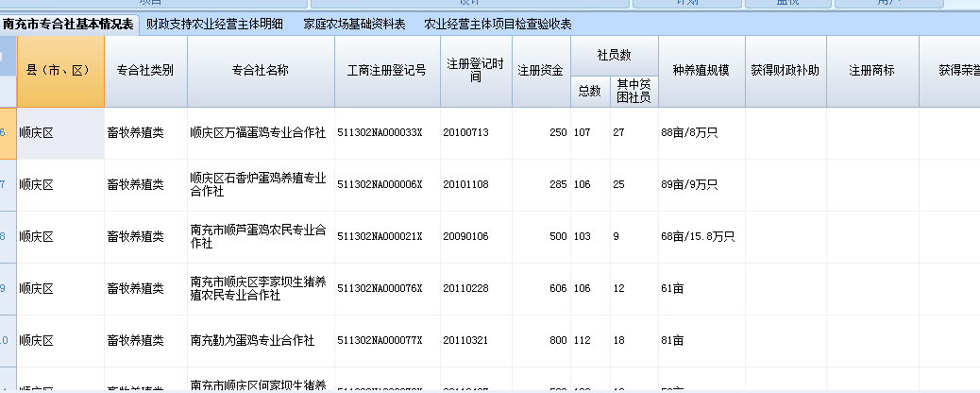The height and width of the screenshot is (393, 980).
Task: Click 顺庆区 cell in 万福蛋鸡 row
Action: (60, 132)
